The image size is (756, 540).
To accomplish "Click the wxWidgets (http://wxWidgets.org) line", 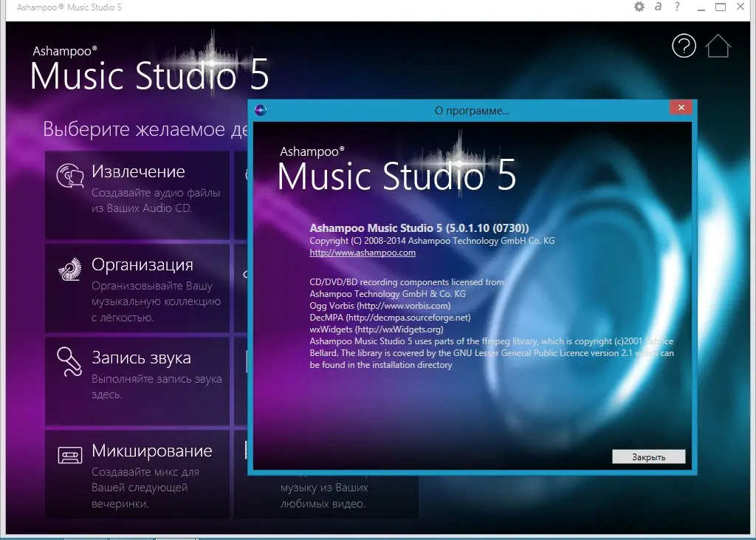I will [377, 329].
